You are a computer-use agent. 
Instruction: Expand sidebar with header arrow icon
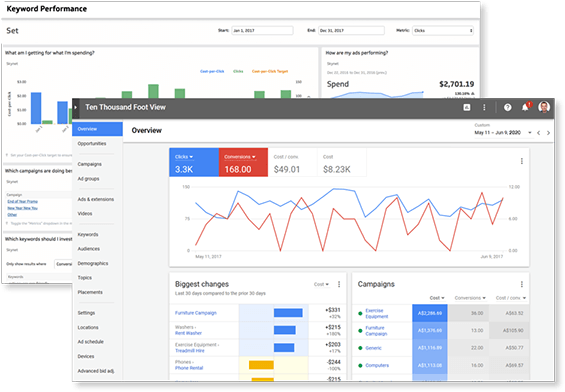tap(75, 107)
